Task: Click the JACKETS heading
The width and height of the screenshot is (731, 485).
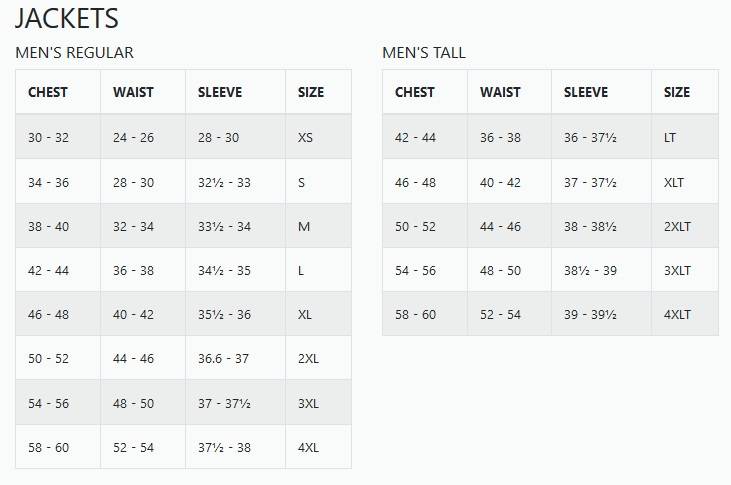Action: click(67, 18)
